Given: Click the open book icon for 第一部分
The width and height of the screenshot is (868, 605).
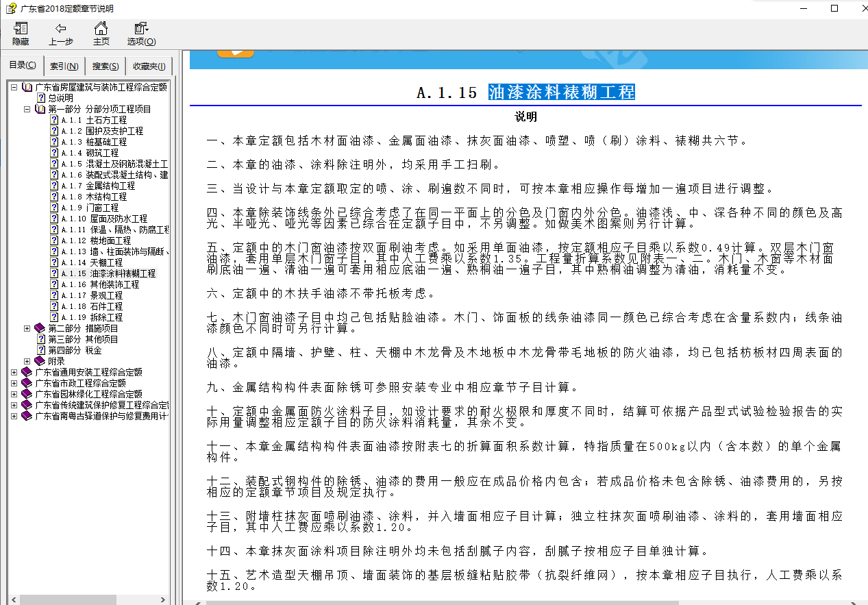Looking at the screenshot, I should click(x=40, y=109).
